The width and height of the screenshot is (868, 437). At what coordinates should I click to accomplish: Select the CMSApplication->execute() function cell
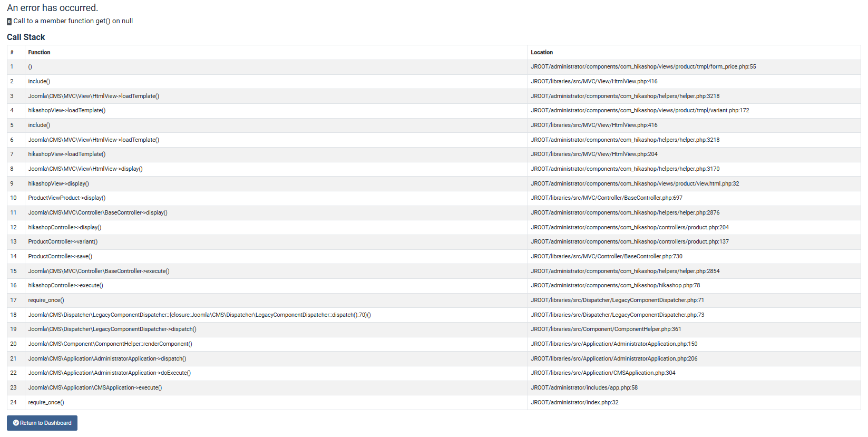click(95, 387)
